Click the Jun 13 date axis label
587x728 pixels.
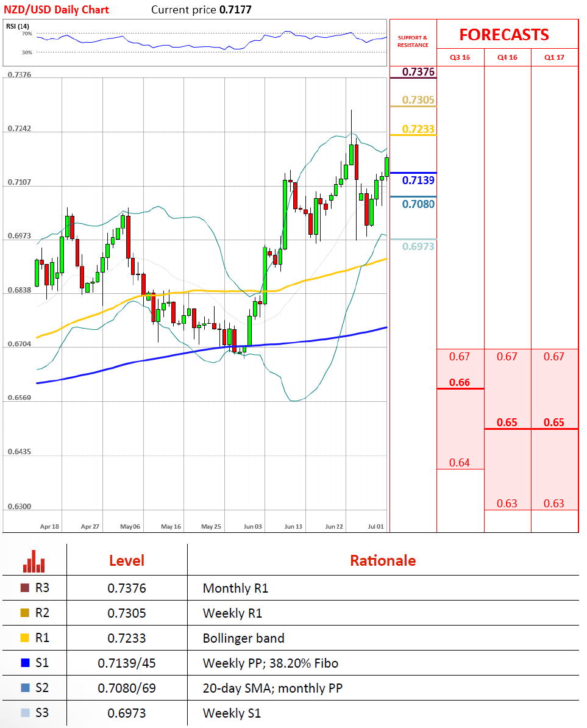coord(293,527)
